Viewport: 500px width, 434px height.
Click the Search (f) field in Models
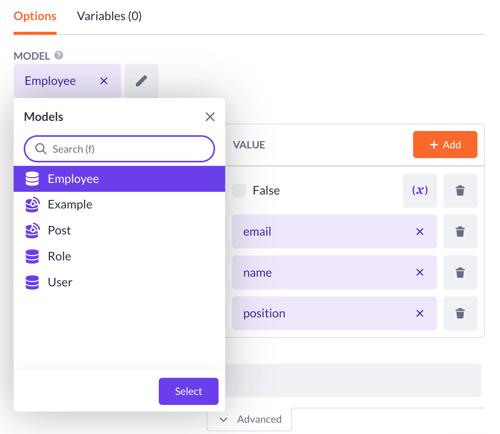(x=119, y=149)
